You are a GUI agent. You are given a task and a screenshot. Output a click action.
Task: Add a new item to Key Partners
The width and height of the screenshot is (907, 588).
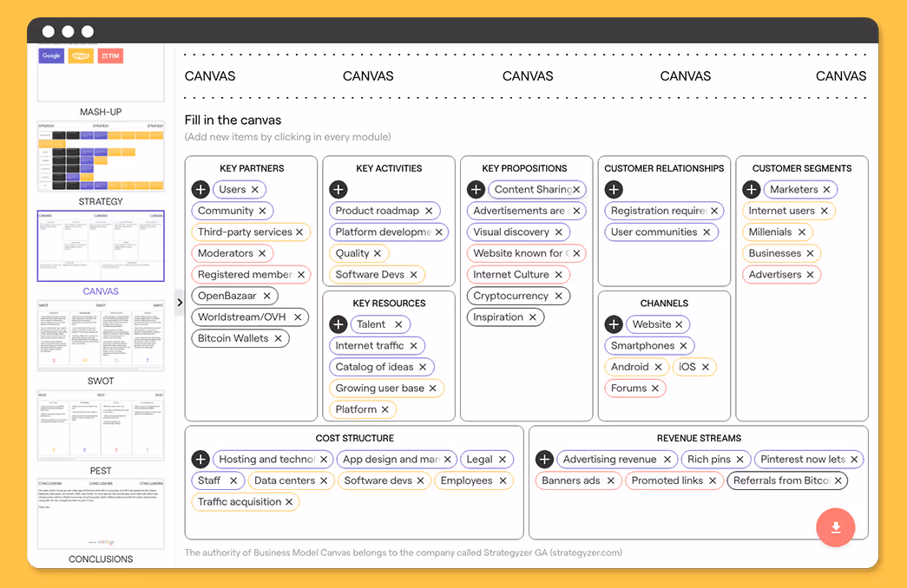[200, 189]
